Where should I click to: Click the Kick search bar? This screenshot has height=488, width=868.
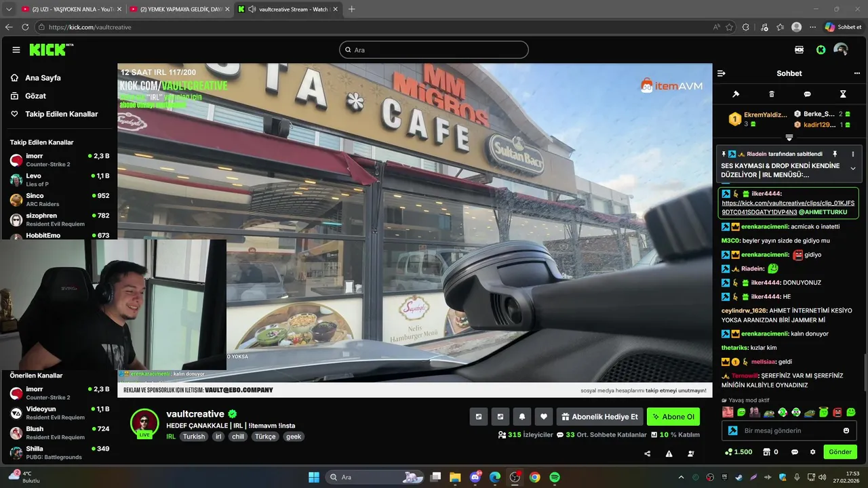point(434,49)
